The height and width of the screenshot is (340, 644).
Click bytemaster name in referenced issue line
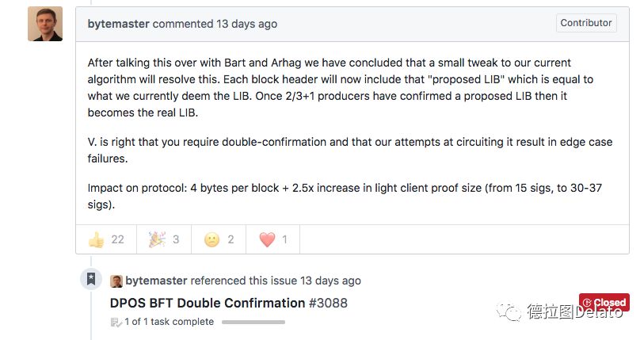click(157, 281)
